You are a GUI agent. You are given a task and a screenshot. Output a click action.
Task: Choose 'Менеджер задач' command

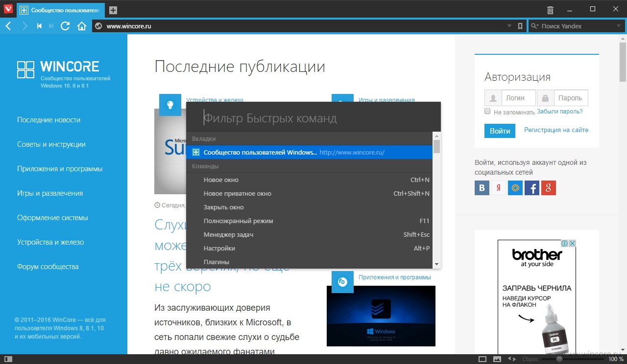click(x=309, y=235)
